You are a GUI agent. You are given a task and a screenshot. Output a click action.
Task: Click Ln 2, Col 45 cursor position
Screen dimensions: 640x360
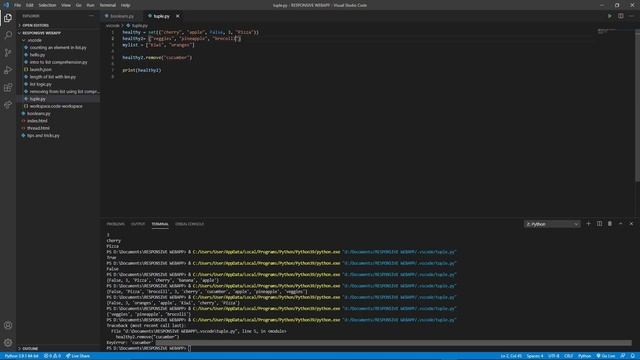click(511, 356)
